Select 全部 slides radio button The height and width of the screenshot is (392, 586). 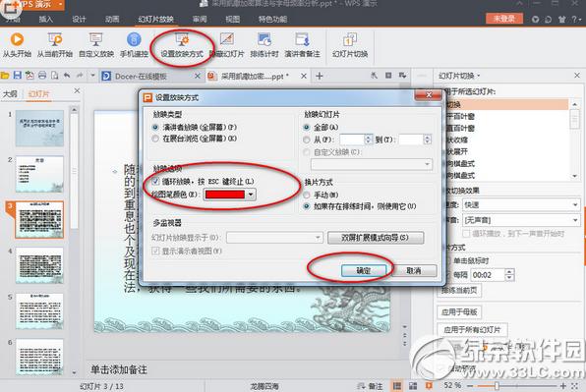307,128
